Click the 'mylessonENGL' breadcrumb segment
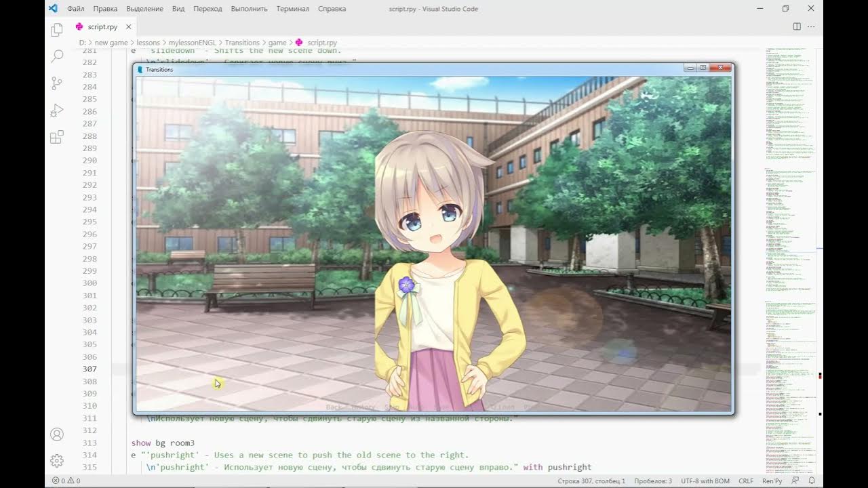The image size is (868, 488). click(x=193, y=43)
